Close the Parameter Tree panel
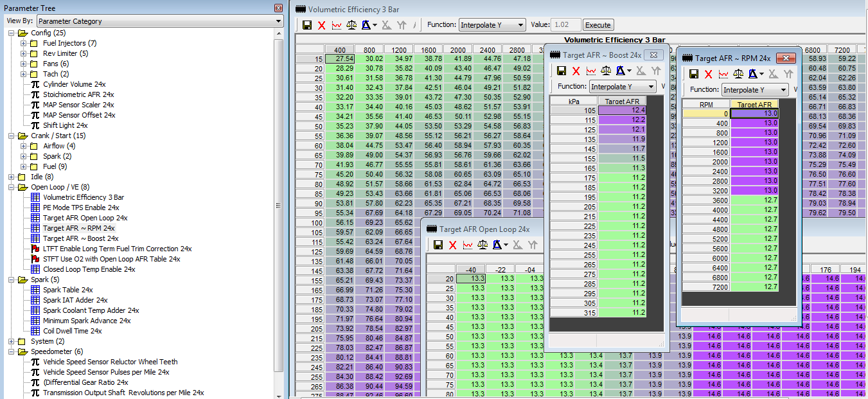Viewport: 868px width, 399px height. pos(278,8)
